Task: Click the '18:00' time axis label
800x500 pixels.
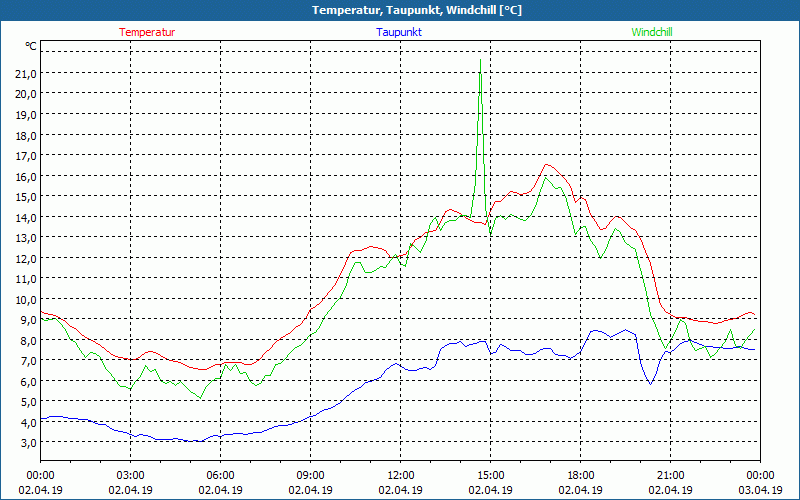Action: point(581,476)
